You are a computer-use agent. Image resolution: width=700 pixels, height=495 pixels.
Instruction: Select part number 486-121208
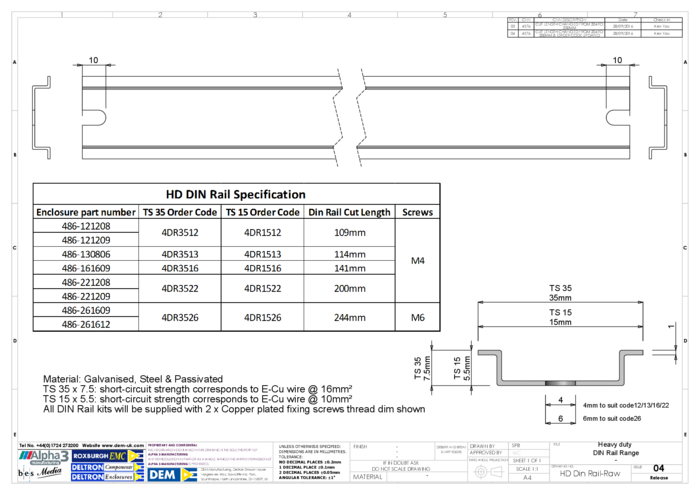click(86, 226)
